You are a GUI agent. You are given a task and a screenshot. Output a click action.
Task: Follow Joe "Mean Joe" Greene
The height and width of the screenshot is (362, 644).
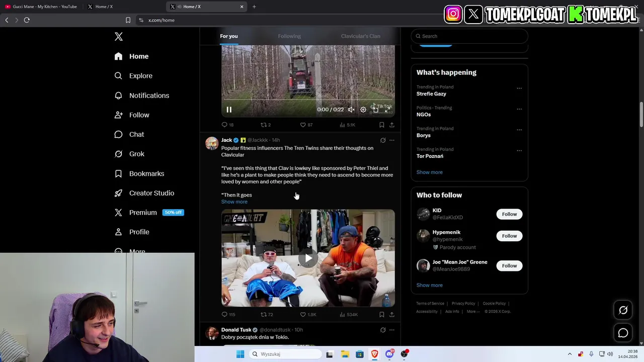click(509, 265)
